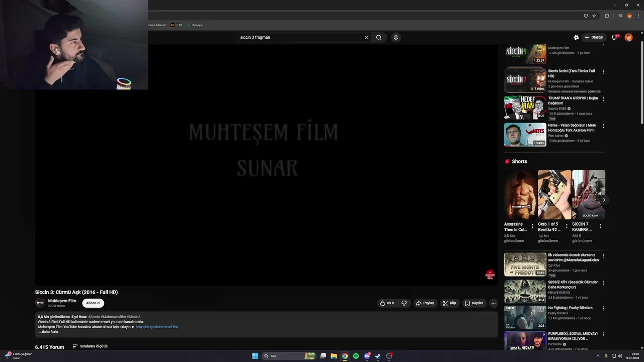Open PURPLEBİXİ SOSYAL MEDYAYI video title
The image size is (644, 362).
[573, 336]
